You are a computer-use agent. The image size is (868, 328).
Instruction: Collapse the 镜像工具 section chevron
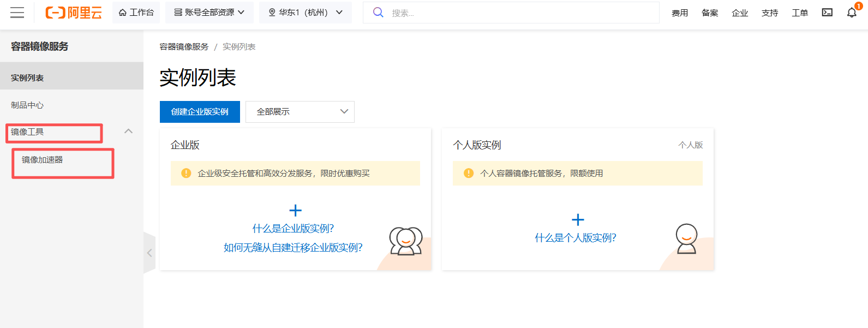click(129, 131)
